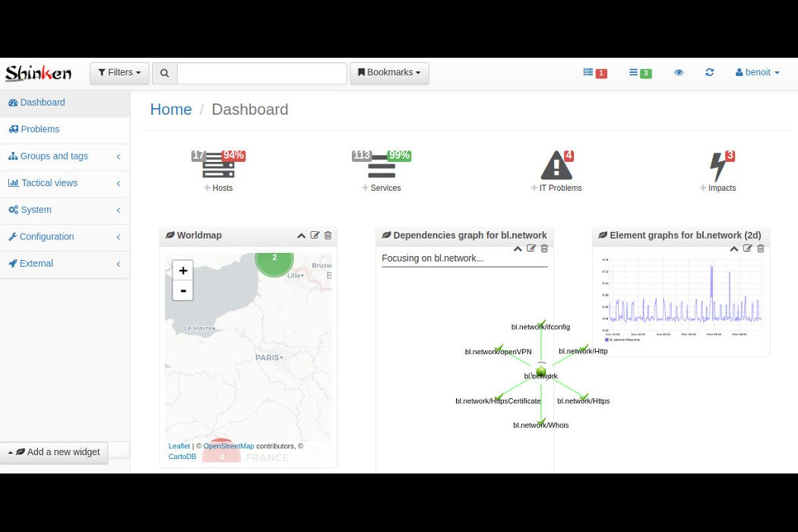Click the Hosts server stack icon
Screen dimensions: 798x532
(218, 165)
